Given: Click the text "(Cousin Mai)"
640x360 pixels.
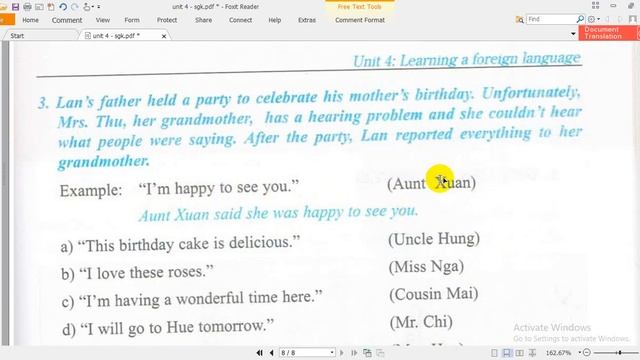Looking at the screenshot, I should coord(433,294).
